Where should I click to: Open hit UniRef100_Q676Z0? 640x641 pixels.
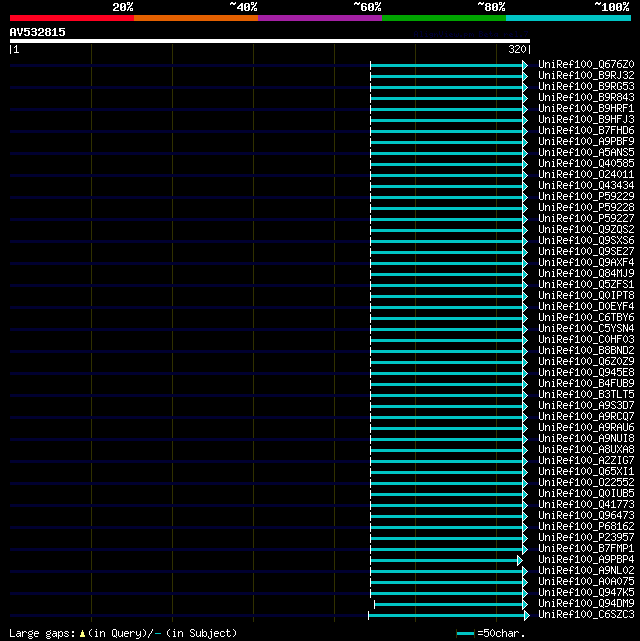[x=586, y=64]
